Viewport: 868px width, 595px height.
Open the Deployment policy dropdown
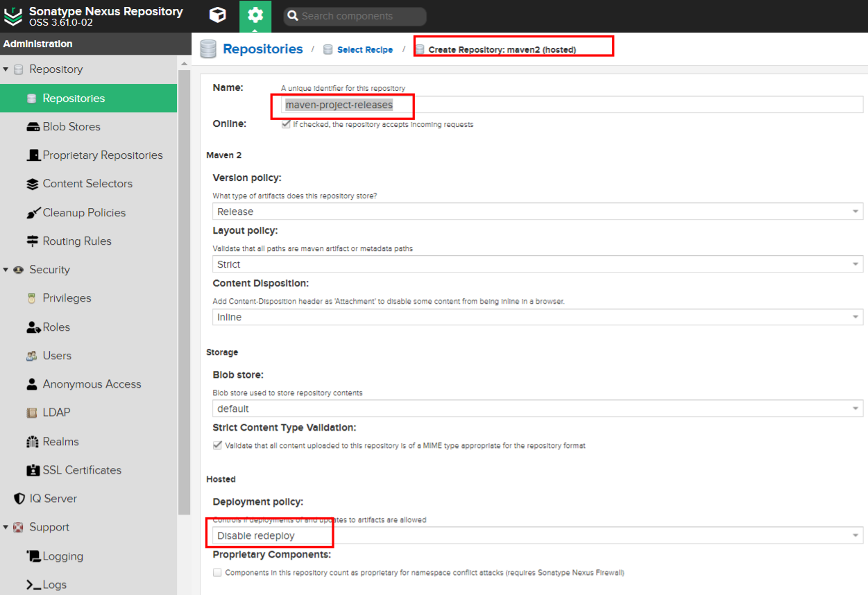pos(537,535)
